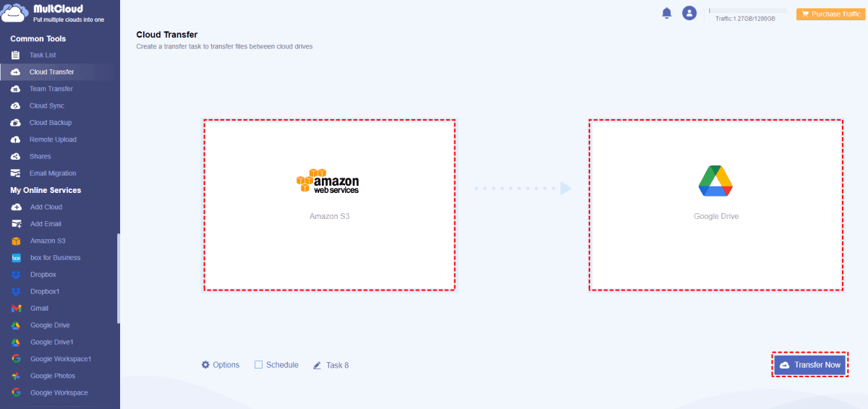Viewport: 868px width, 409px height.
Task: Click the Dropbox sidebar icon
Action: (16, 275)
